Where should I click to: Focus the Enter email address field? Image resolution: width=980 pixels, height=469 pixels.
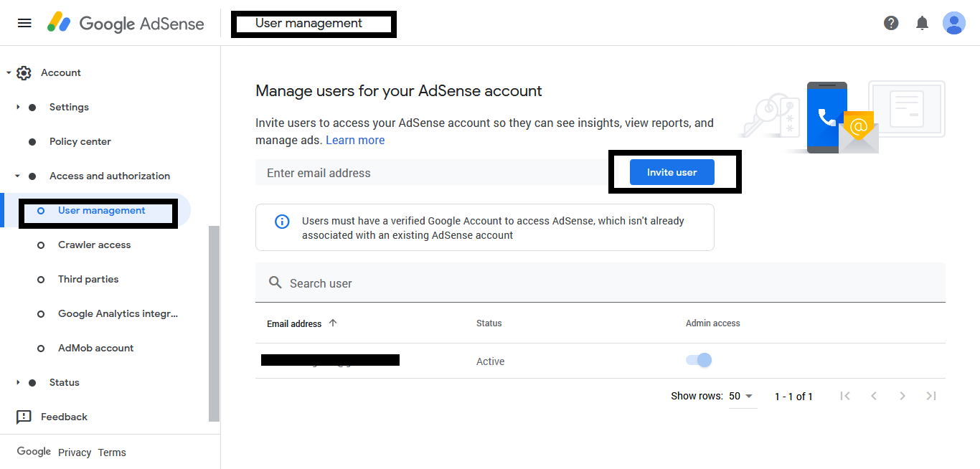pos(430,173)
